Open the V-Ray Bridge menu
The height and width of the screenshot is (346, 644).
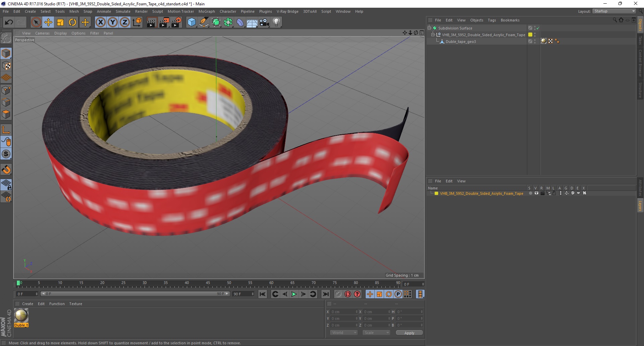[287, 11]
